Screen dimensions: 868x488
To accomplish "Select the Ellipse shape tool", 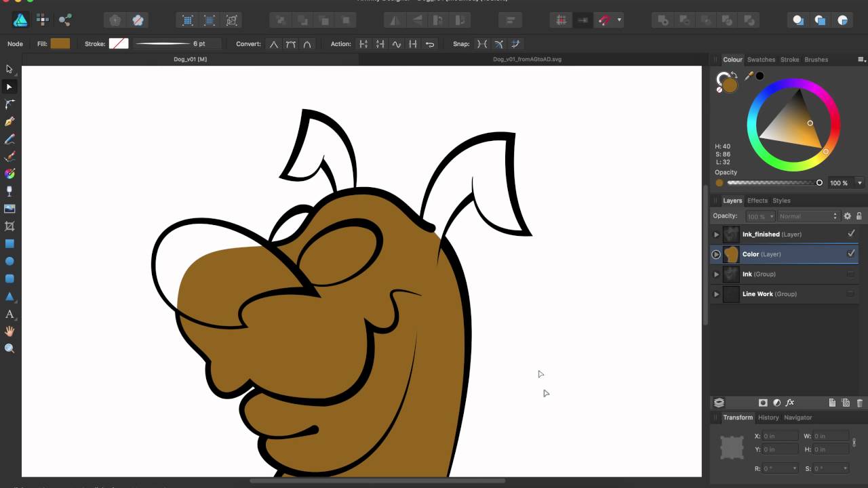I will tap(9, 261).
